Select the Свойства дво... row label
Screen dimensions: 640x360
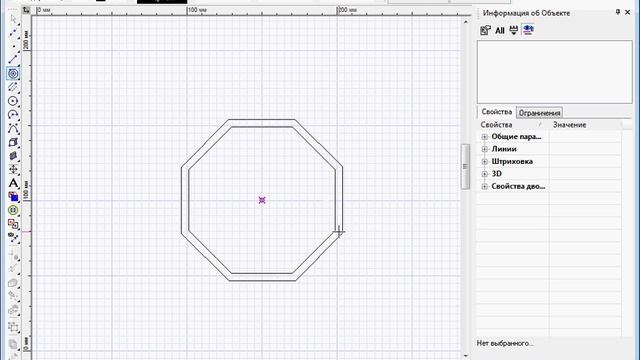coord(518,187)
